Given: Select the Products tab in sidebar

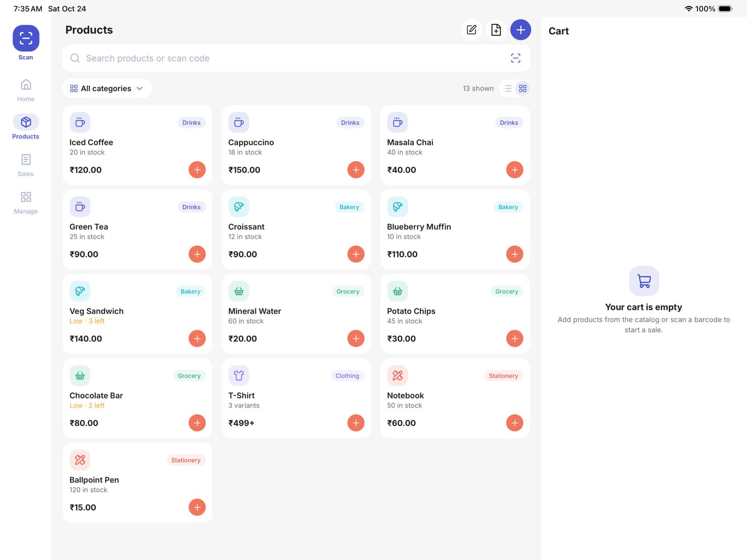Looking at the screenshot, I should [x=26, y=127].
